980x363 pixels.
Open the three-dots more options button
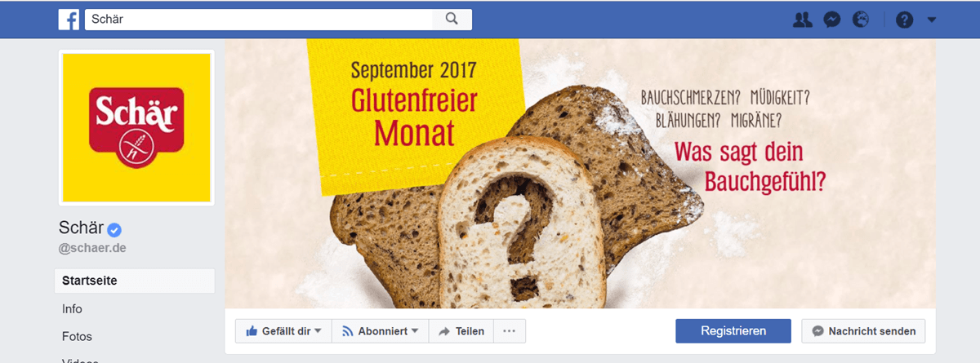(510, 331)
